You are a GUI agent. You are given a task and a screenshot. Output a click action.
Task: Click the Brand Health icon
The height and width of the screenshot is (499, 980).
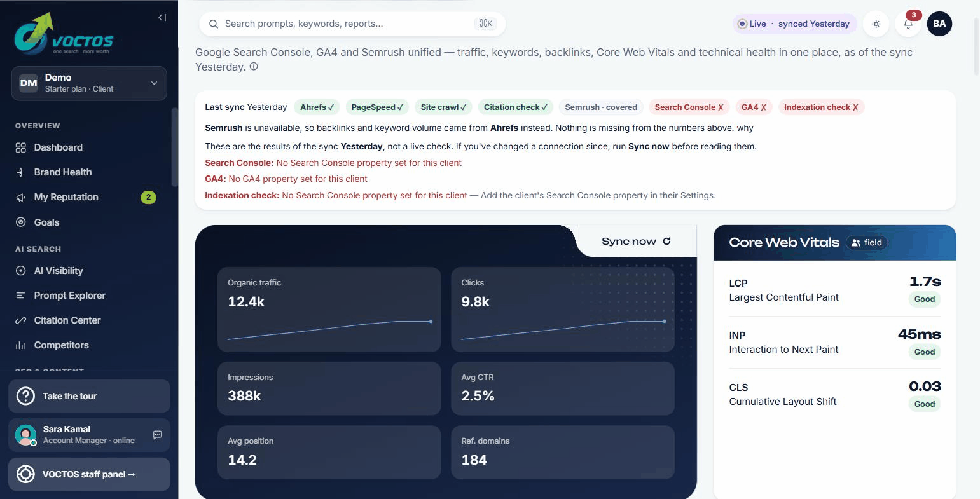coord(21,172)
